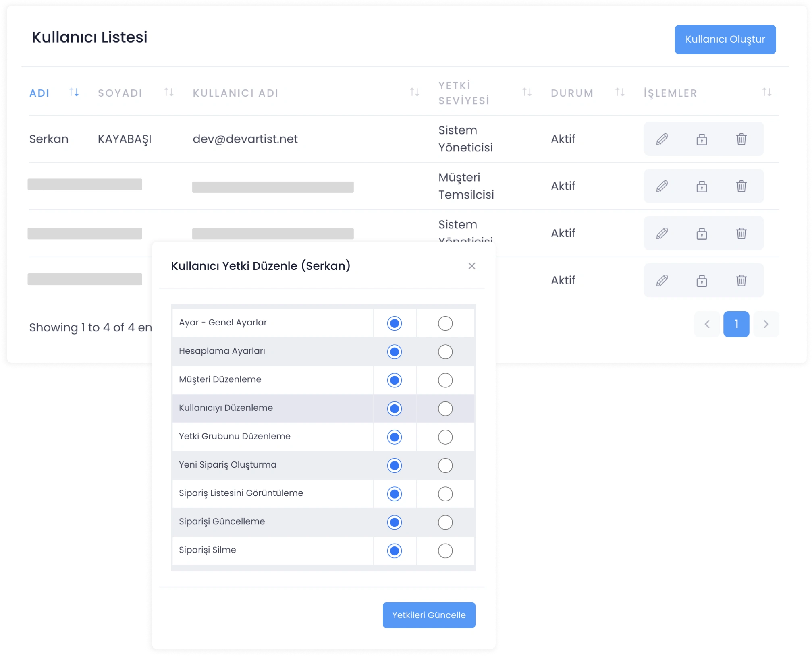The image size is (812, 656).
Task: Sort by YETKİ SEVİYESİ column arrows
Action: pos(527,92)
